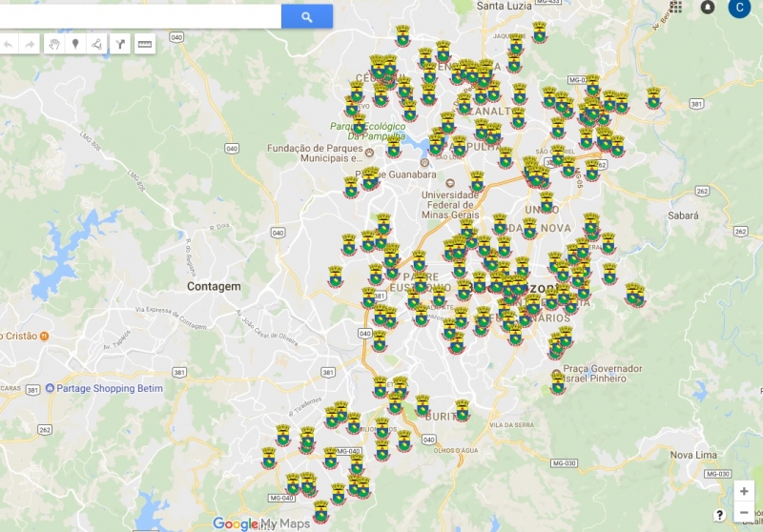The width and height of the screenshot is (763, 532).
Task: Zoom out with the minus button
Action: (744, 513)
